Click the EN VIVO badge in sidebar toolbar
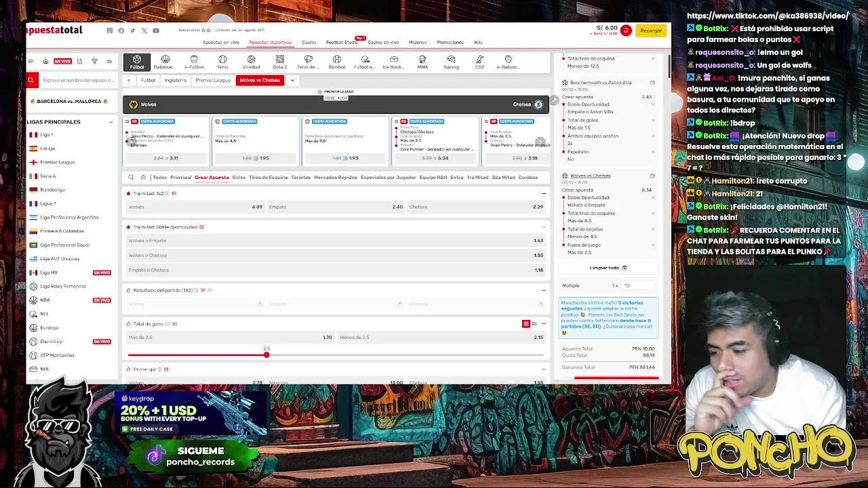The width and height of the screenshot is (868, 488). coord(62,61)
